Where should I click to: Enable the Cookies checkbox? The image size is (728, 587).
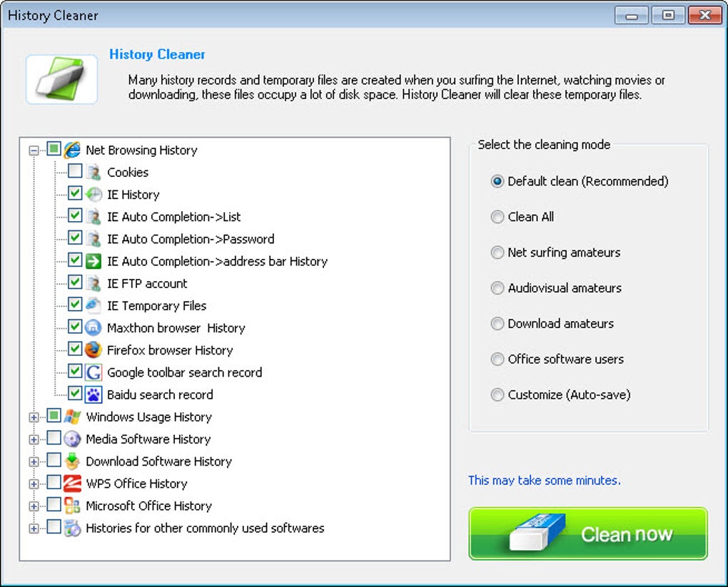pos(75,171)
